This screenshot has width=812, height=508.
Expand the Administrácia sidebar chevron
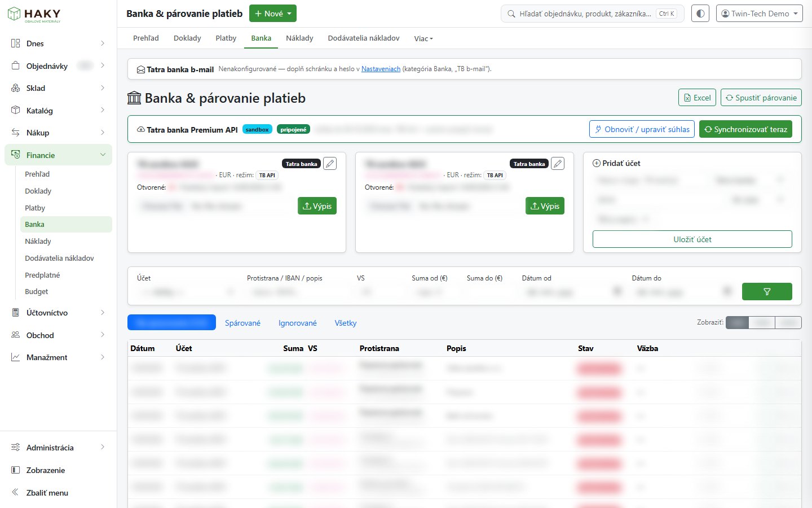coord(103,448)
